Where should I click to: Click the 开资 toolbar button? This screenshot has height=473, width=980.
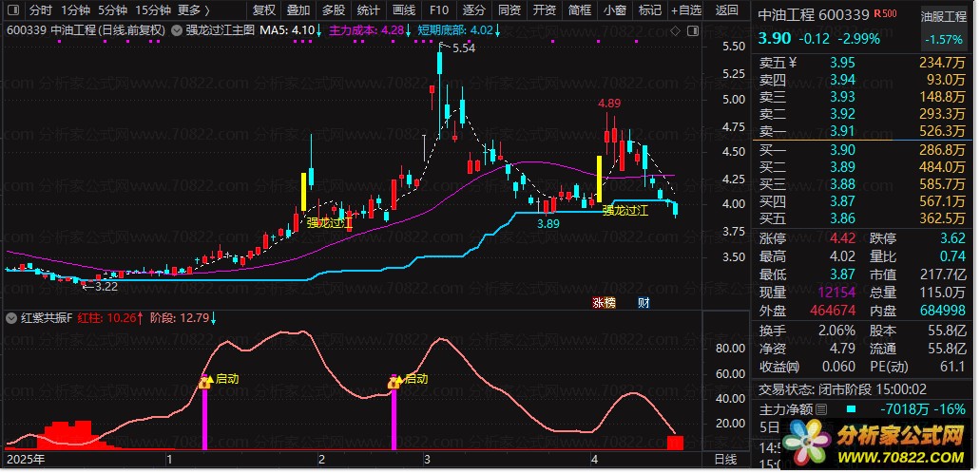(545, 10)
